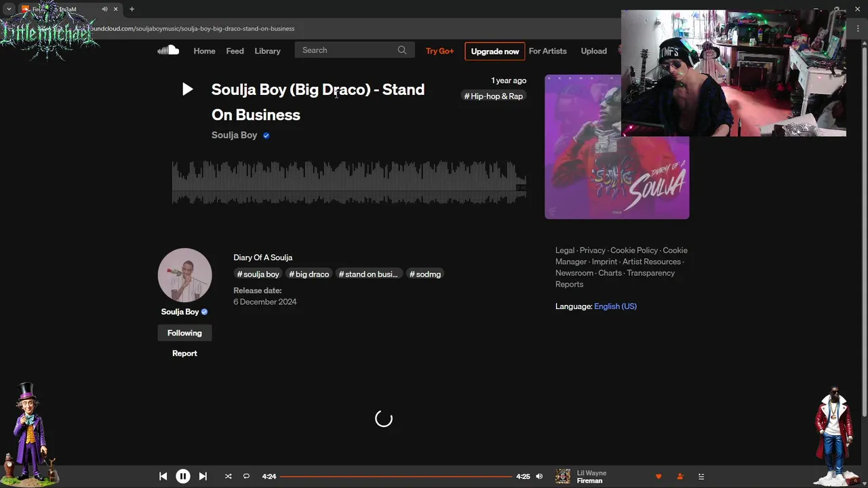Click the 4:25 track duration label
Screen dimensions: 868x488
coord(523,476)
